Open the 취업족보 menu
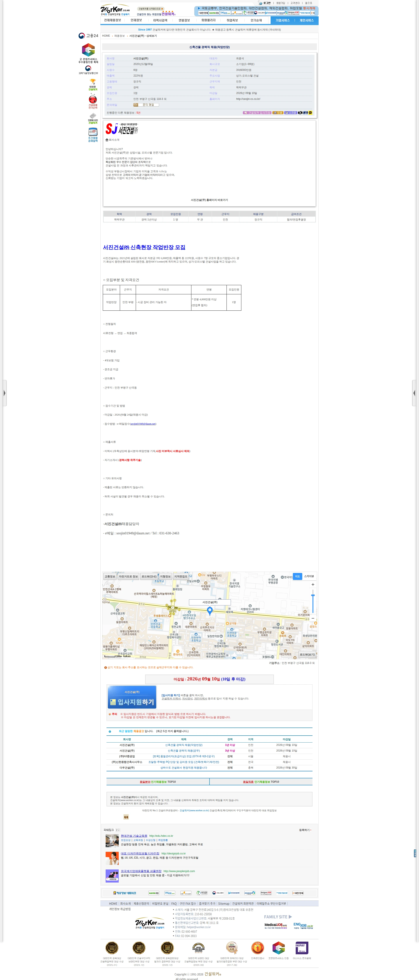Image resolution: width=419 pixels, height=980 pixels. point(232,20)
